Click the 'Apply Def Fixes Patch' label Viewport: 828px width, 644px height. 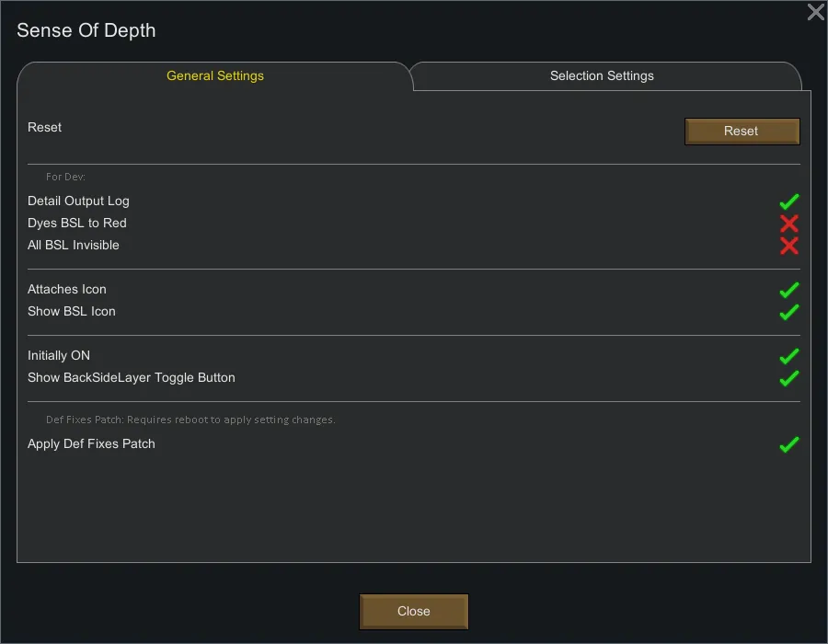(91, 444)
